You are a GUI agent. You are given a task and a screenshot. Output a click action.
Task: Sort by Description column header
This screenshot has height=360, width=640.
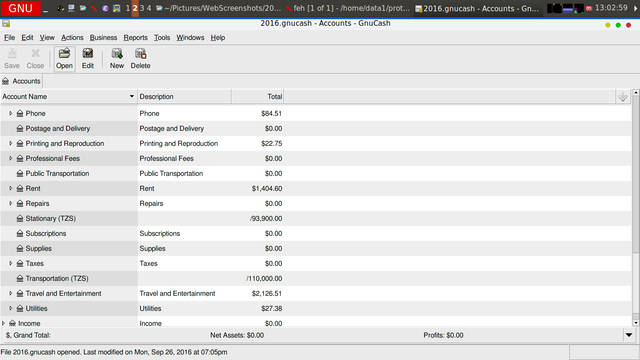coord(184,97)
